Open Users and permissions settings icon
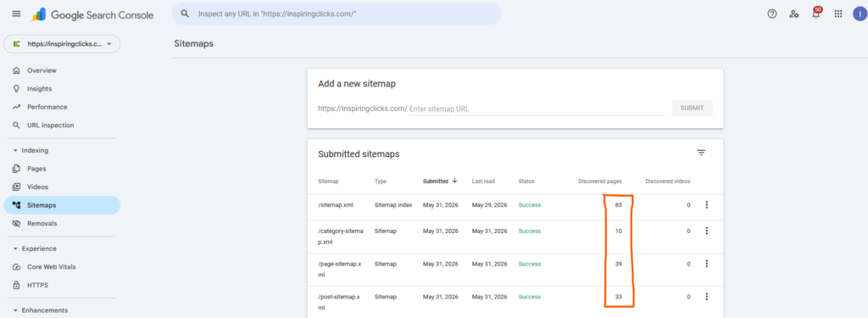Screen dimensions: 868x318 tap(793, 14)
